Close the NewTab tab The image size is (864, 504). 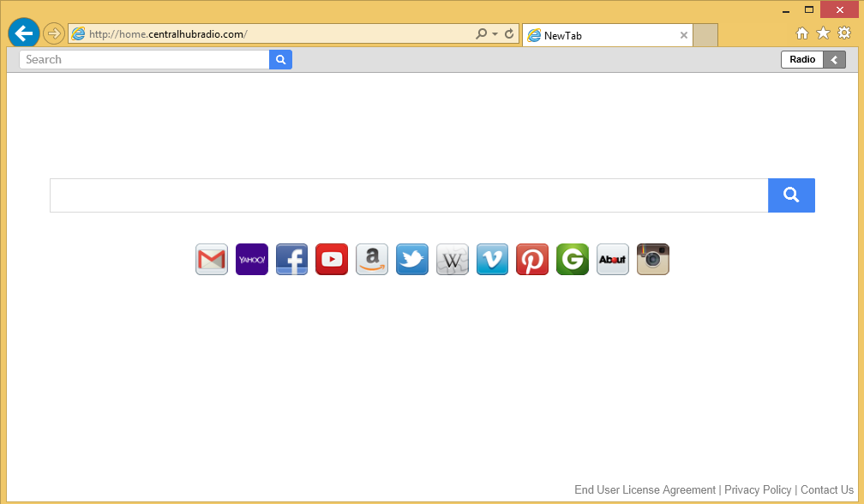684,35
